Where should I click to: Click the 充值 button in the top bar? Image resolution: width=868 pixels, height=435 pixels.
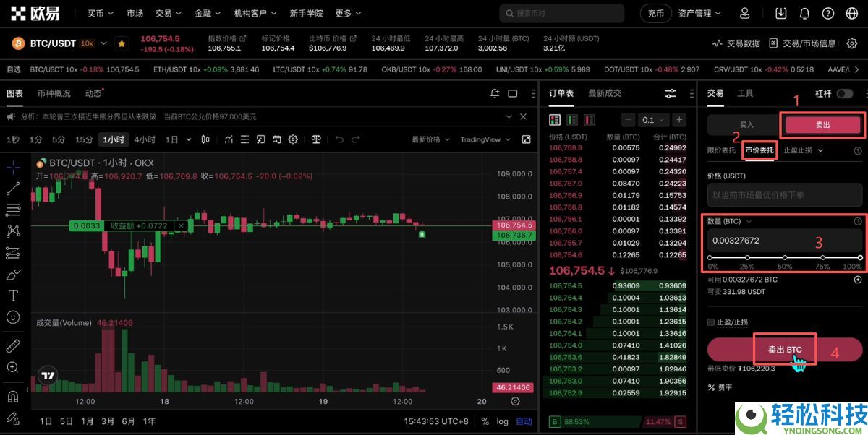655,13
